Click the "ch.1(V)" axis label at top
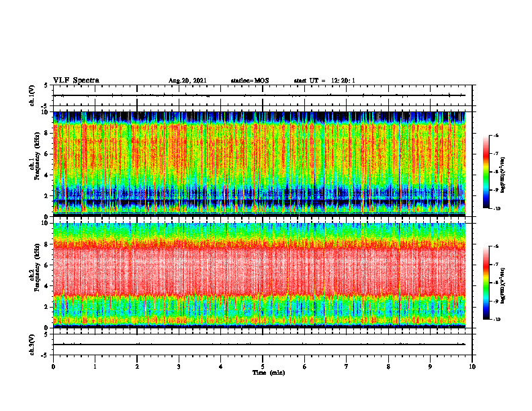532x411 pixels. tap(32, 95)
